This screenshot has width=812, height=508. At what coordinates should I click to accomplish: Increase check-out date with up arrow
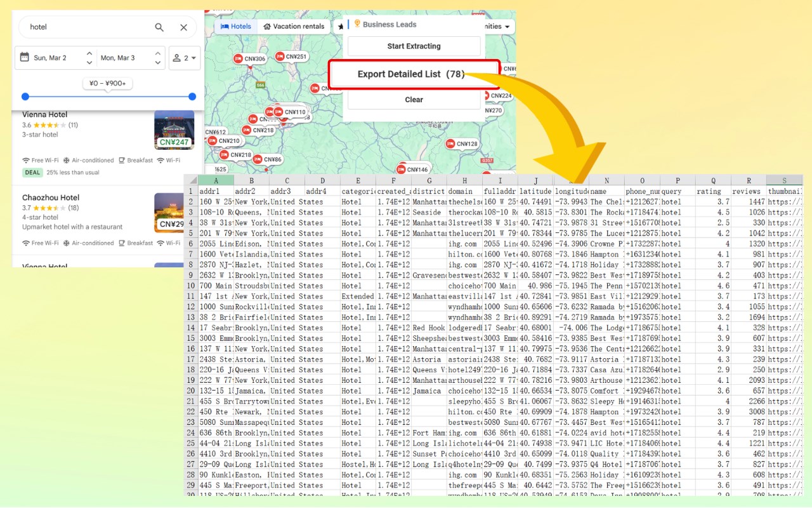(157, 53)
